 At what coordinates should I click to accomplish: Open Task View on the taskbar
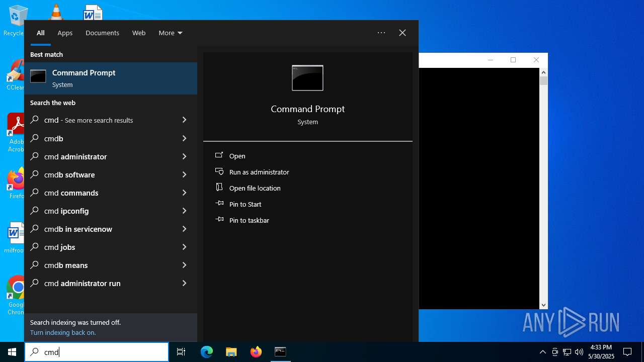click(x=181, y=352)
